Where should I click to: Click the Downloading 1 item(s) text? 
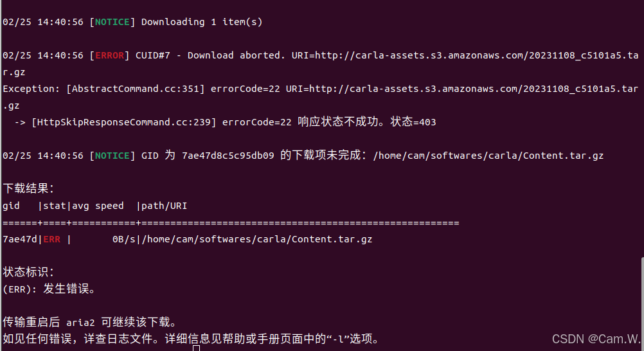(202, 22)
